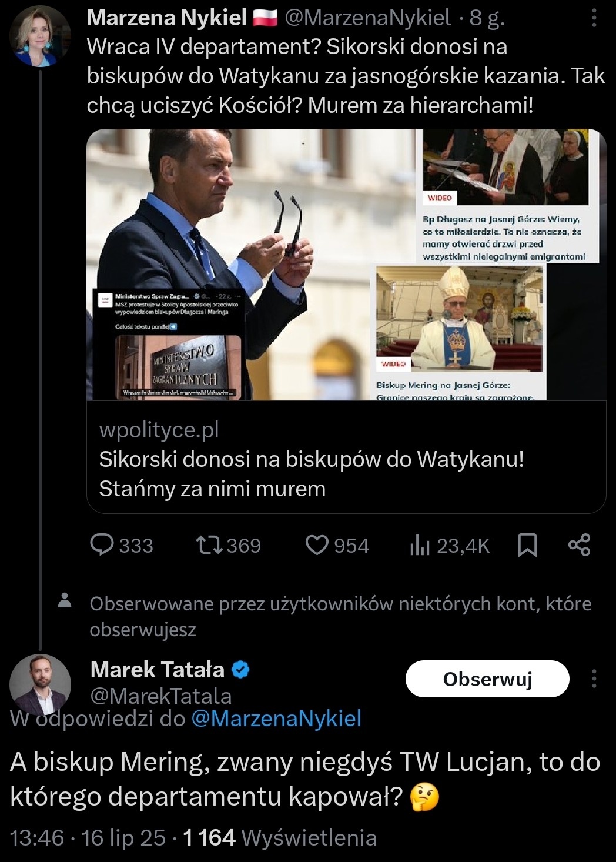This screenshot has height=862, width=616.
Task: Click the person icon beside Obserwowane notice
Action: pos(65,602)
